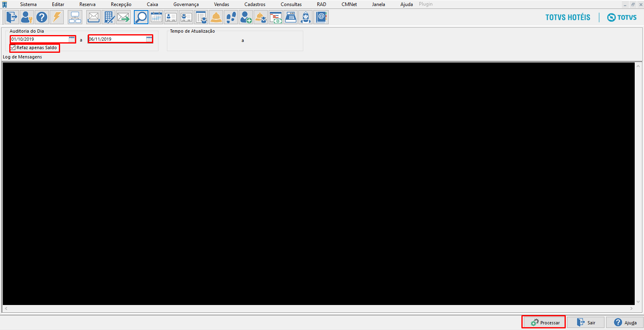The width and height of the screenshot is (644, 330).
Task: Open help via blue question mark toolbar icon
Action: click(42, 17)
